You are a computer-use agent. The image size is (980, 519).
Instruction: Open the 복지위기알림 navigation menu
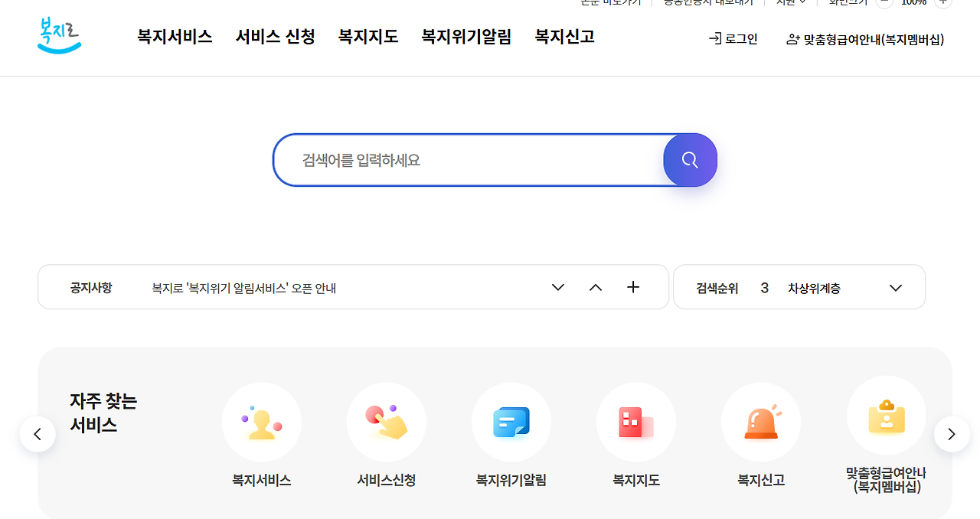pyautogui.click(x=466, y=36)
